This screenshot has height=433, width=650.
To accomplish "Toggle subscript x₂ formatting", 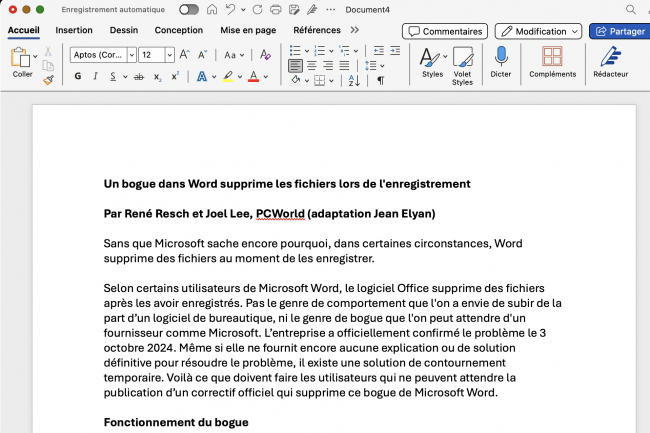I will [158, 77].
